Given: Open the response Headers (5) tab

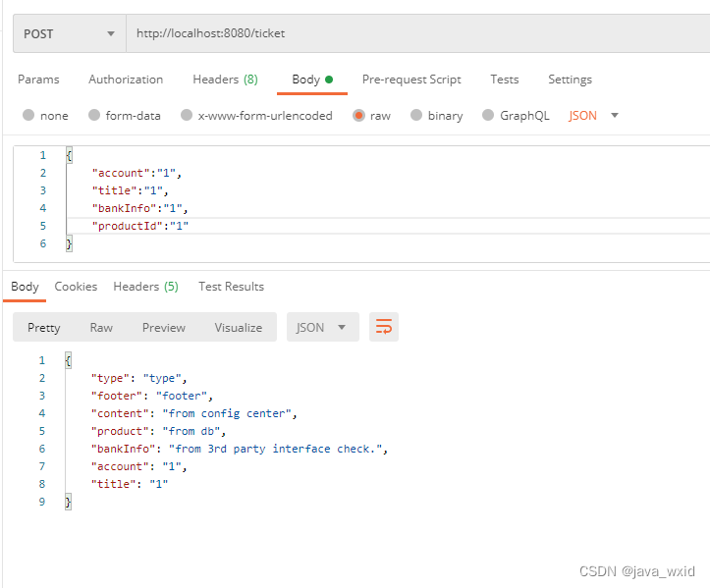Looking at the screenshot, I should click(145, 287).
